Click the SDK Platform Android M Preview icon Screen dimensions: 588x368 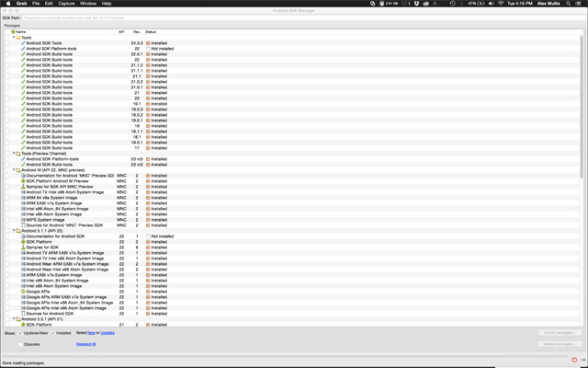coord(23,181)
